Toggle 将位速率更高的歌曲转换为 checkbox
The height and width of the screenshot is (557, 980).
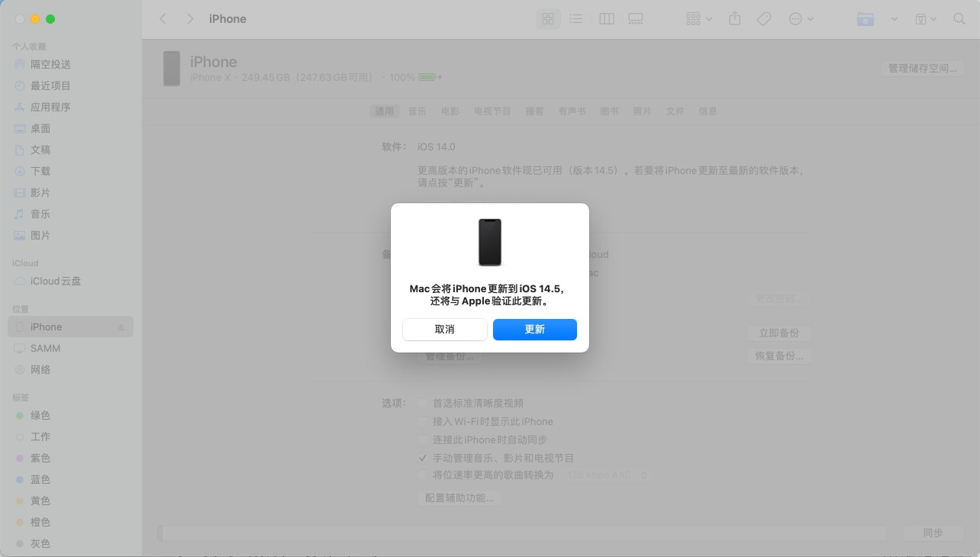(423, 475)
